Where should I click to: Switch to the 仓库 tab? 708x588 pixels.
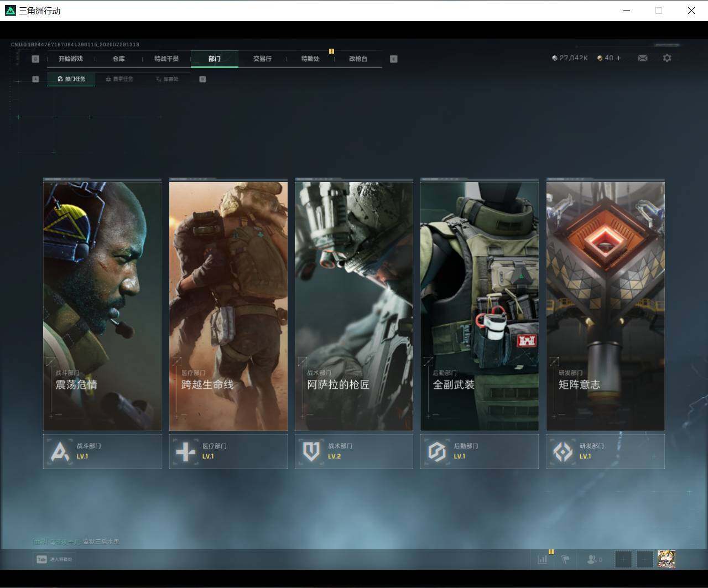[x=118, y=59]
